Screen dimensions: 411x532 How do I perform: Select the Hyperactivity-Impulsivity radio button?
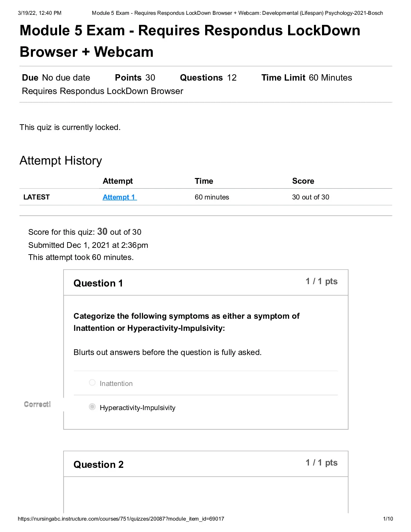pyautogui.click(x=92, y=407)
